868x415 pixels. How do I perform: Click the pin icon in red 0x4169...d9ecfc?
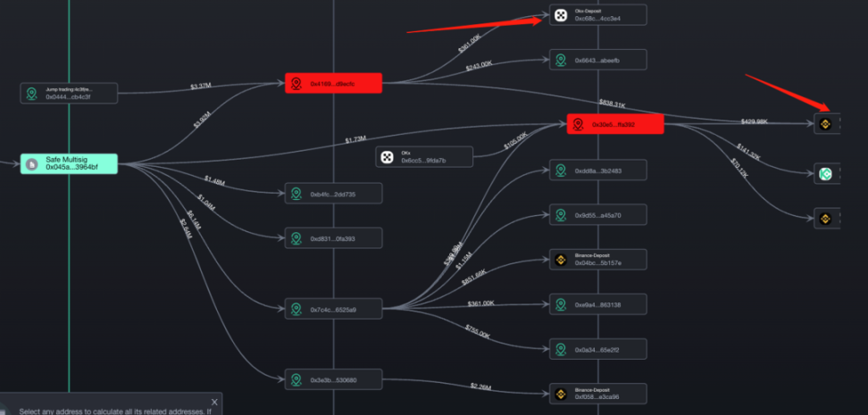coord(296,84)
